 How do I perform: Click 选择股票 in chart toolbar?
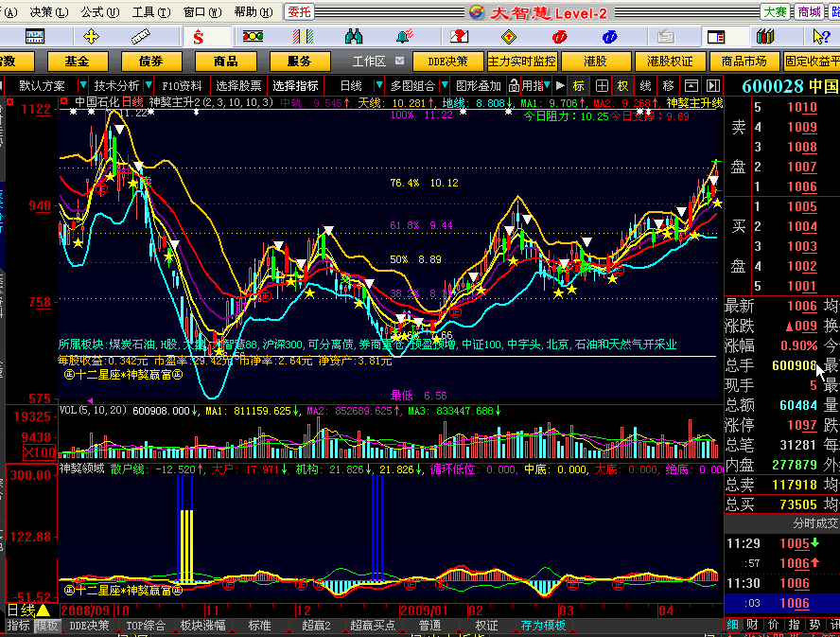[238, 86]
